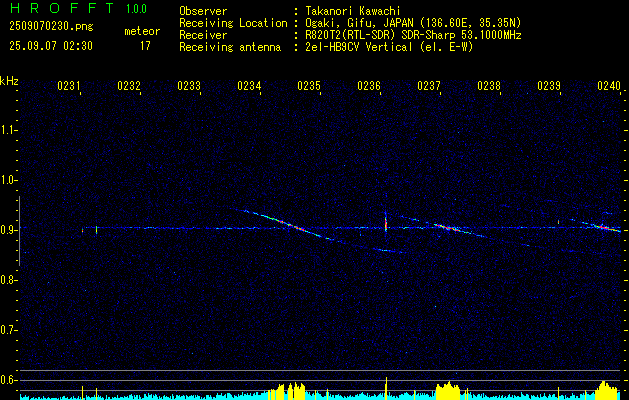This screenshot has height=400, width=629.
Task: Click the short green echo after 0231
Action: point(96,229)
